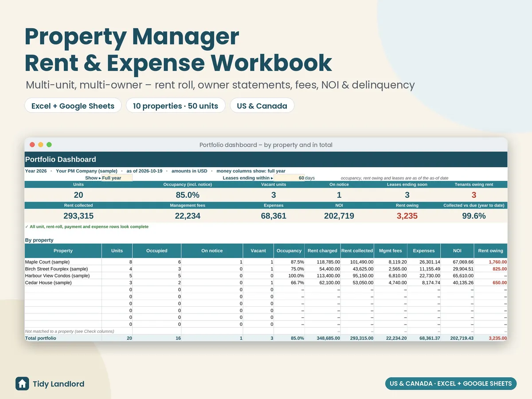Select the 'Total portfolio' row label
This screenshot has height=399, width=532.
pos(41,338)
